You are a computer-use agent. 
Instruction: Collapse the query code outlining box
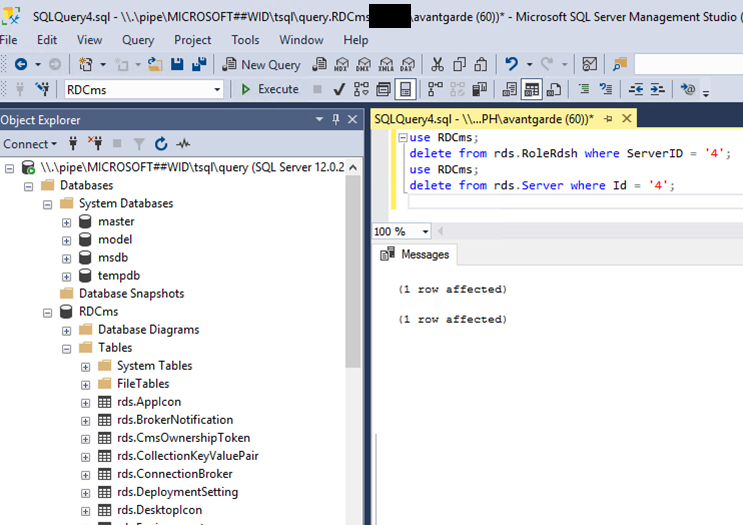tap(403, 138)
